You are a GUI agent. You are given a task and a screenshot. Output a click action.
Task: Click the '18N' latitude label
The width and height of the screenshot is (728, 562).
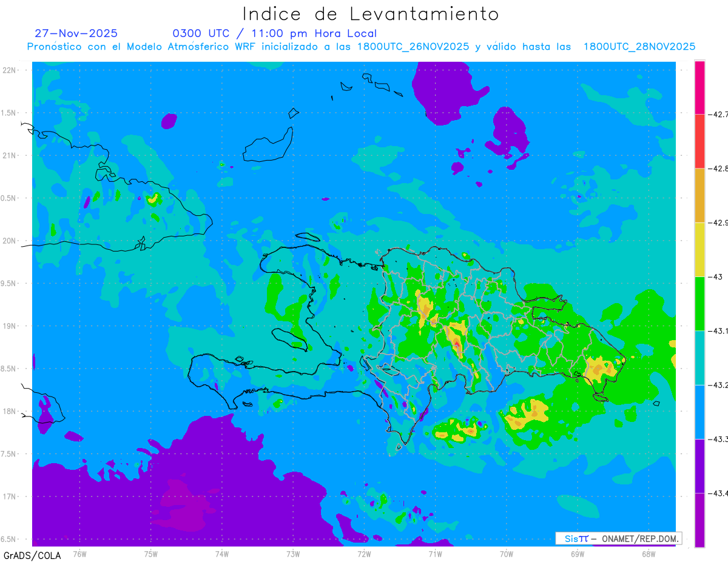[x=10, y=411]
